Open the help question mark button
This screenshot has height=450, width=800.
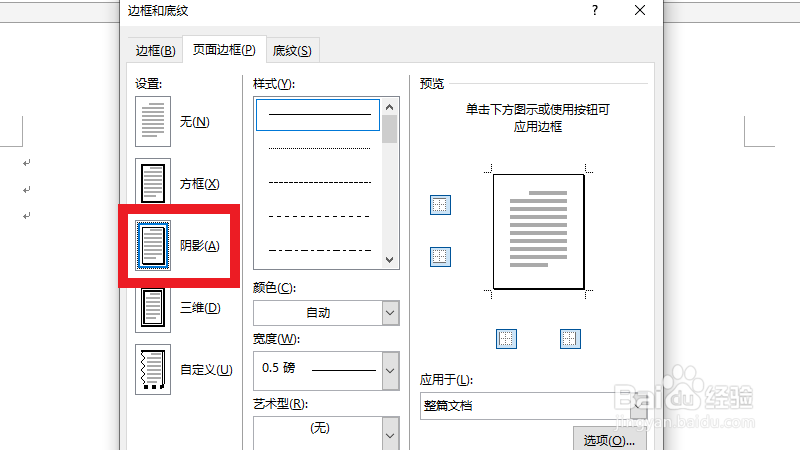tap(595, 10)
